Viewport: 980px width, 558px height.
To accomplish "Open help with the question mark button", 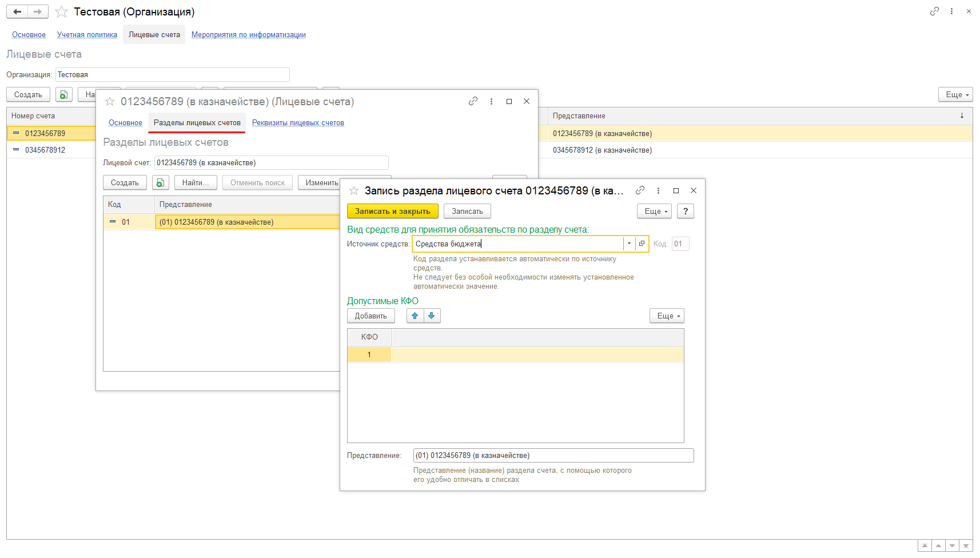I will [x=686, y=212].
